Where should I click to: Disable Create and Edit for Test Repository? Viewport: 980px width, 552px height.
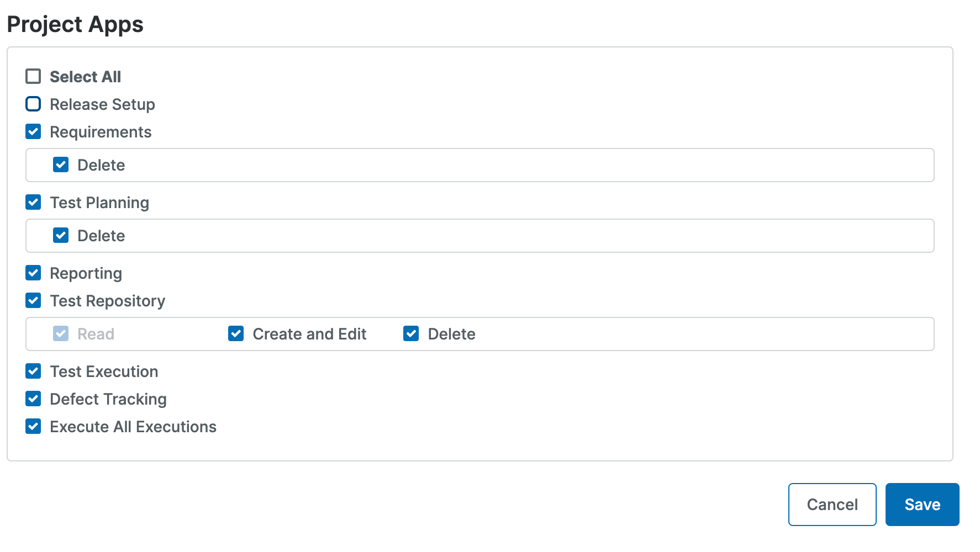236,333
